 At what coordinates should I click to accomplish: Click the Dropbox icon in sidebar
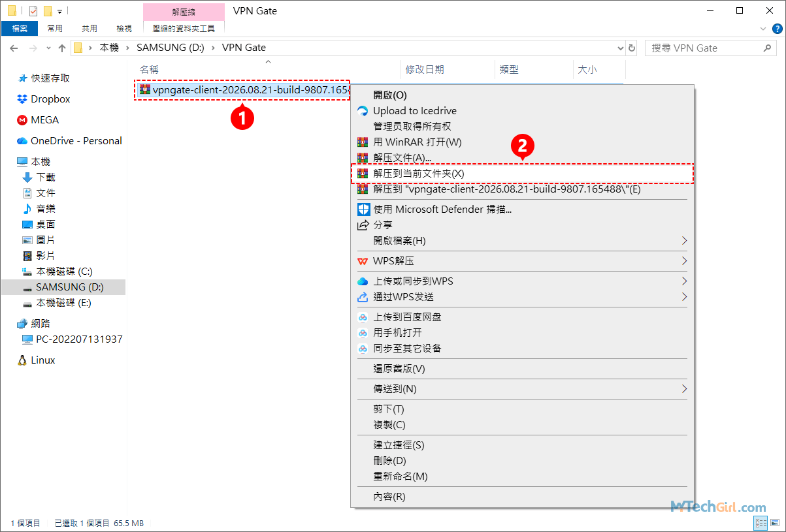tap(22, 99)
